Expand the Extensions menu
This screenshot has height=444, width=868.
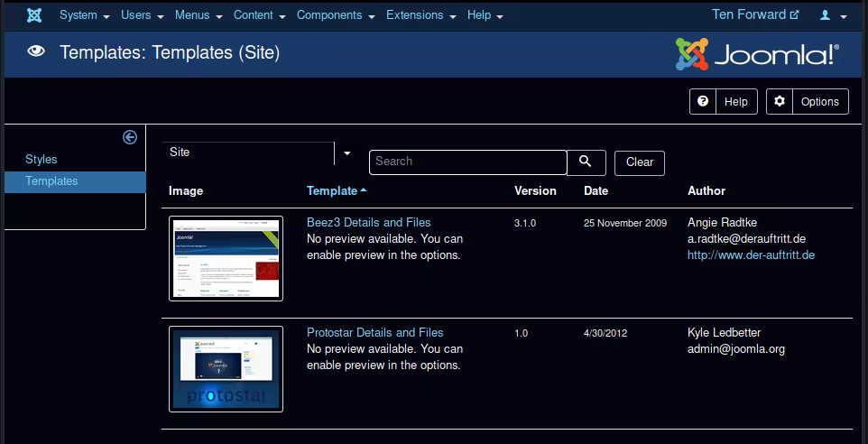pyautogui.click(x=420, y=15)
